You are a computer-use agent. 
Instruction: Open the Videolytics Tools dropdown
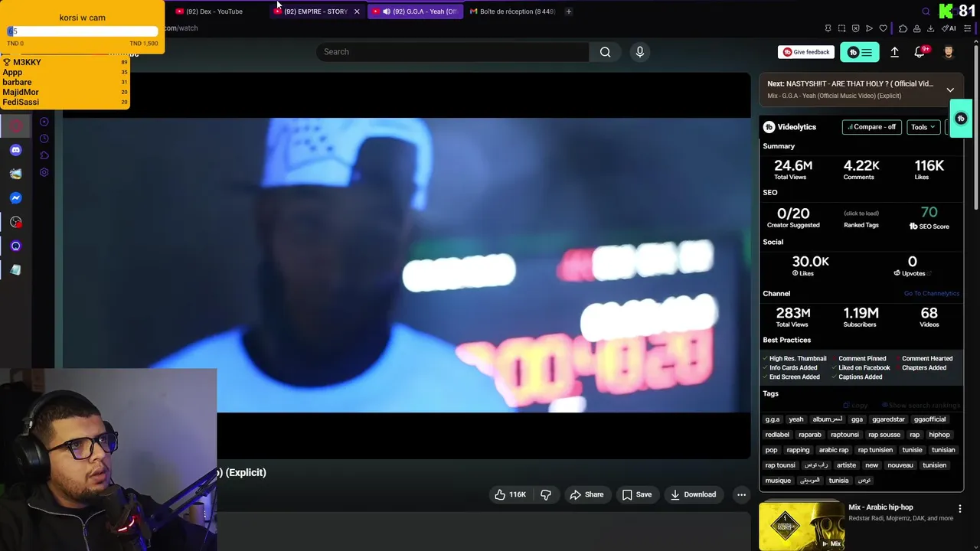coord(923,127)
